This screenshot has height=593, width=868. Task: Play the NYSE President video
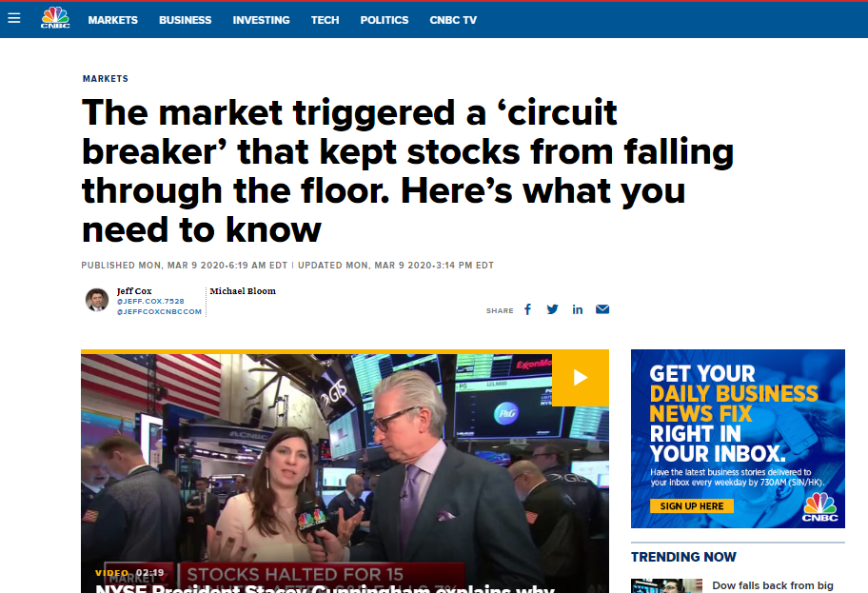point(581,378)
